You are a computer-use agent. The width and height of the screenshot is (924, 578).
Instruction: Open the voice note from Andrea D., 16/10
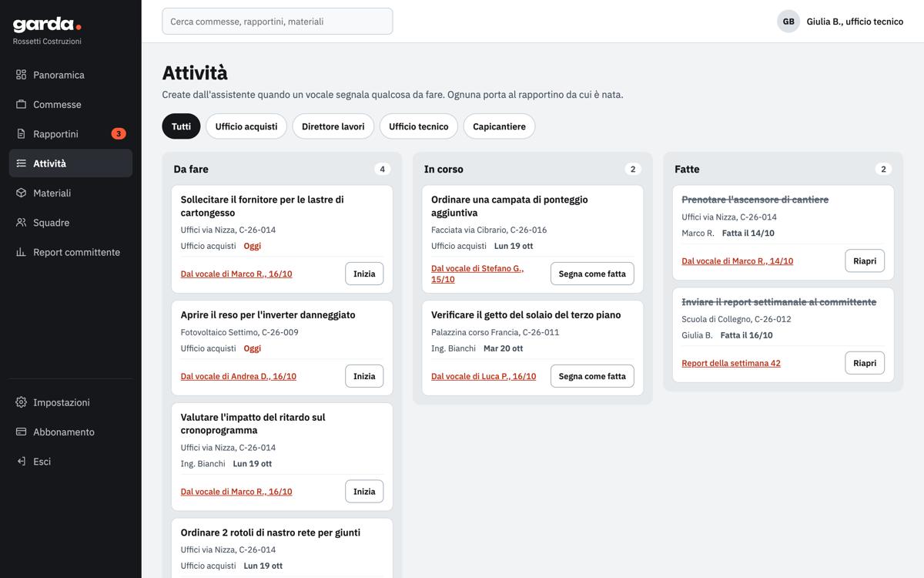tap(239, 377)
